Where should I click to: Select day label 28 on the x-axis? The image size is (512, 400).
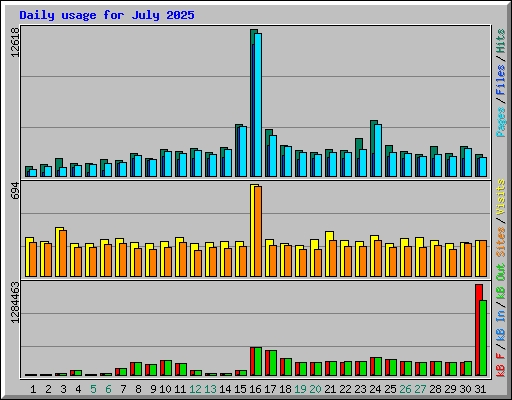click(x=435, y=389)
